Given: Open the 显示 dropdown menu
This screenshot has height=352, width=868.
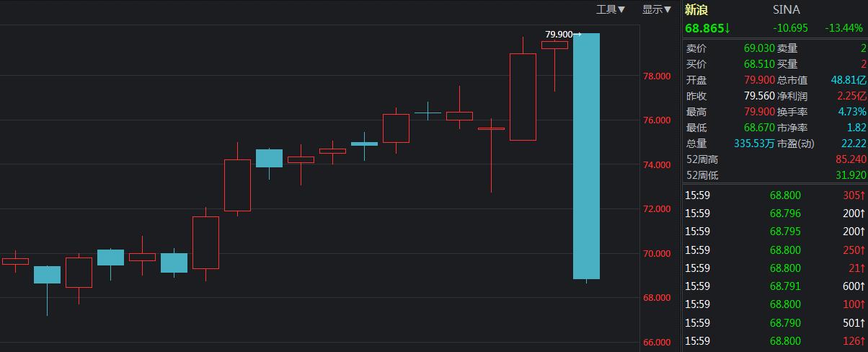Looking at the screenshot, I should pos(656,9).
